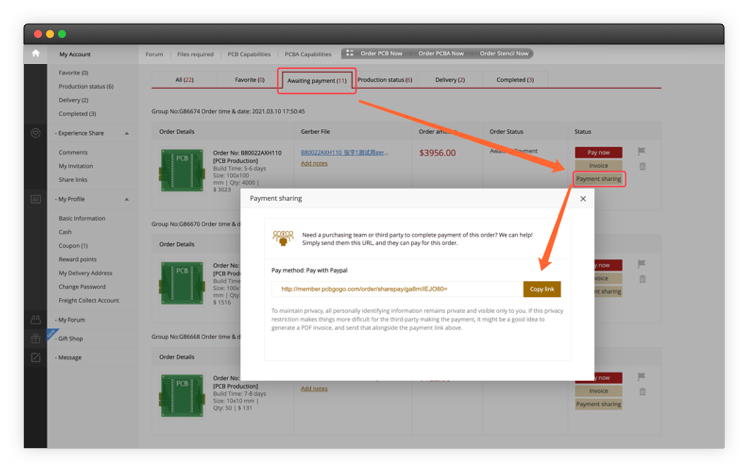Open Delivery (2) in the sidebar
This screenshot has height=472, width=748.
[x=73, y=100]
